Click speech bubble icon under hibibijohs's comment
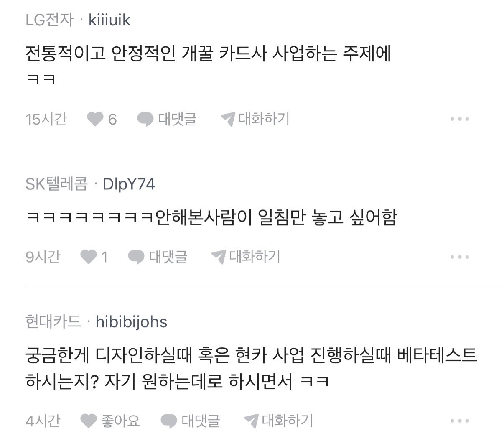 [169, 421]
